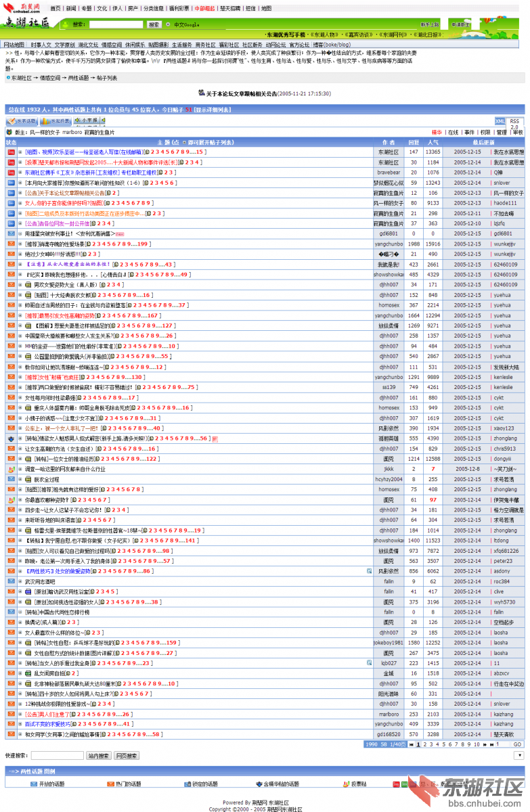
Task: Click the 开放的话题 legend envelope icon
Action: tap(34, 784)
